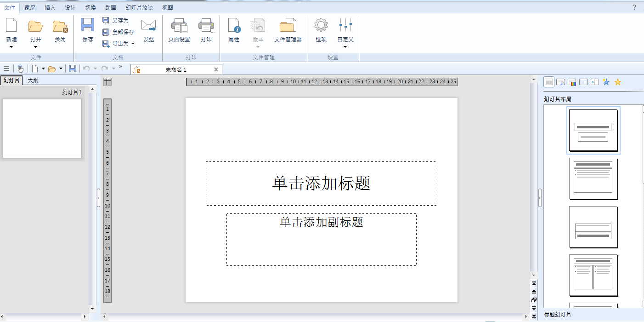Switch to the 设计 ribbon tab

pyautogui.click(x=70, y=8)
